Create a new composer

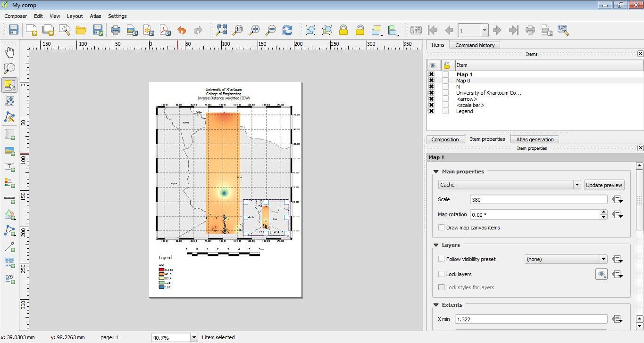coord(31,30)
